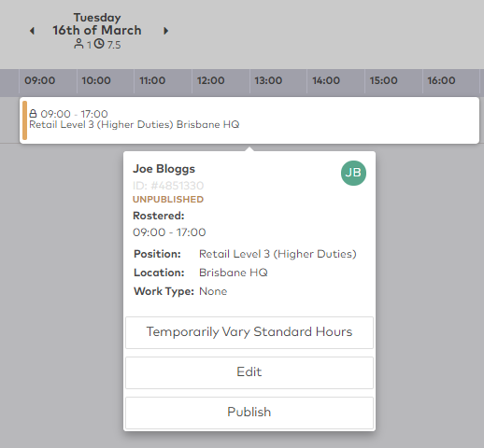Click the staff count person icon
The height and width of the screenshot is (448, 484).
coord(78,44)
